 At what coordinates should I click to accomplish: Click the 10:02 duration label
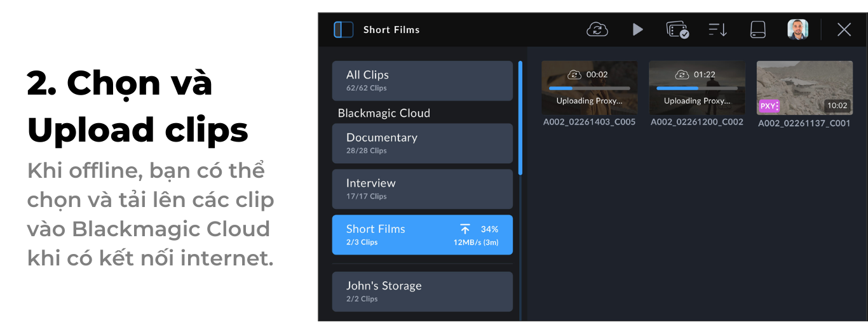pos(837,106)
